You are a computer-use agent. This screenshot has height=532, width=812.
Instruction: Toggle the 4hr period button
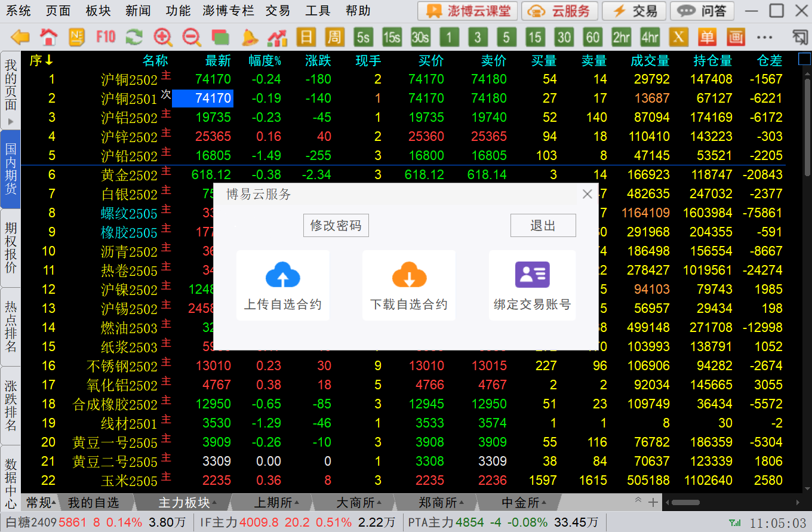pyautogui.click(x=650, y=38)
